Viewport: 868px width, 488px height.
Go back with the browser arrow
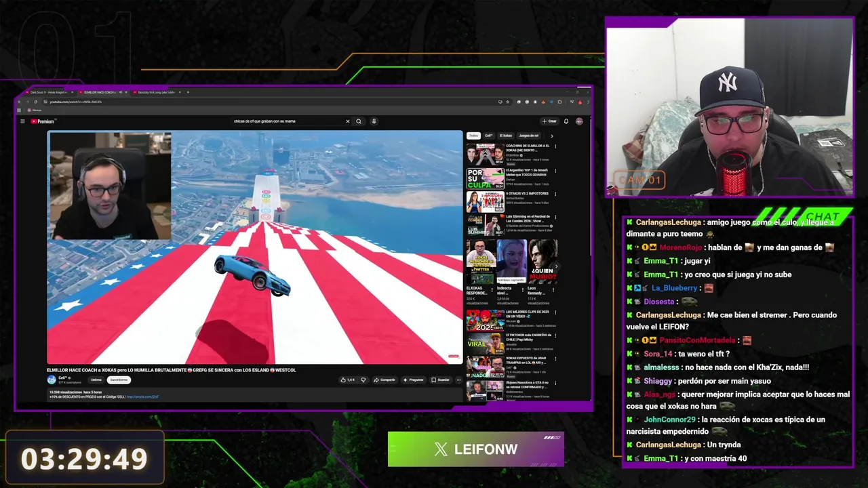click(x=20, y=102)
